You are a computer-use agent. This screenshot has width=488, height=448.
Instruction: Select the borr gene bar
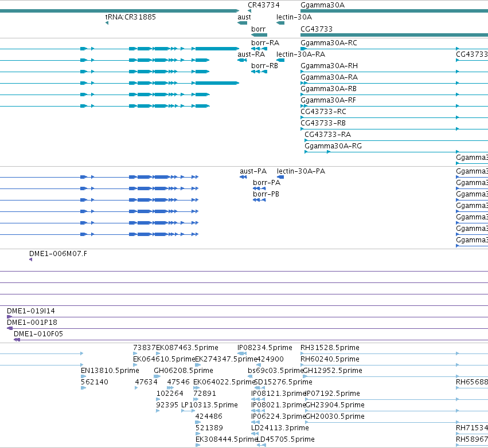coord(259,35)
